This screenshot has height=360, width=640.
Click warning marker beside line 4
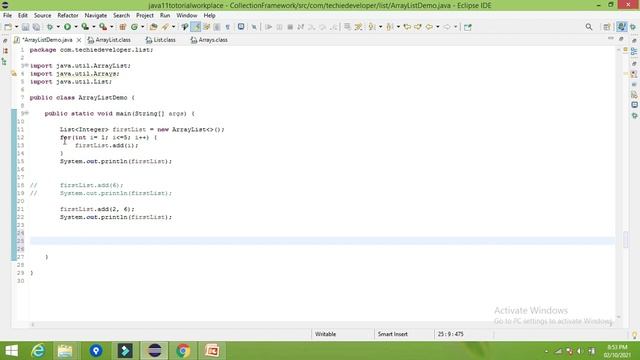[14, 74]
